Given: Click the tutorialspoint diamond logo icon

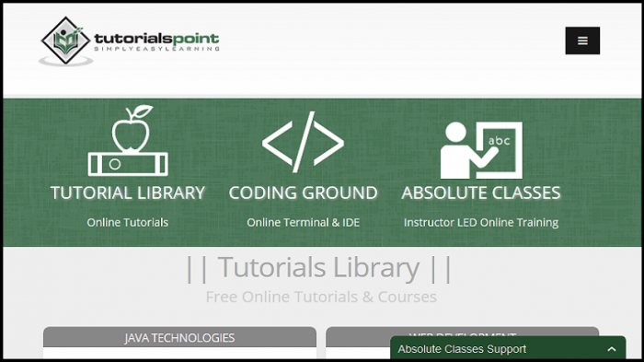Looking at the screenshot, I should pos(65,41).
